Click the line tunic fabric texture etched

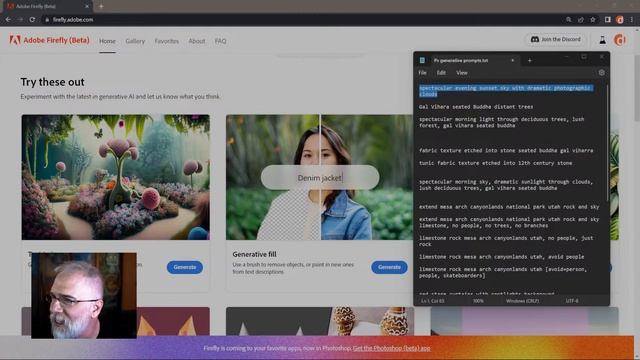click(x=496, y=163)
